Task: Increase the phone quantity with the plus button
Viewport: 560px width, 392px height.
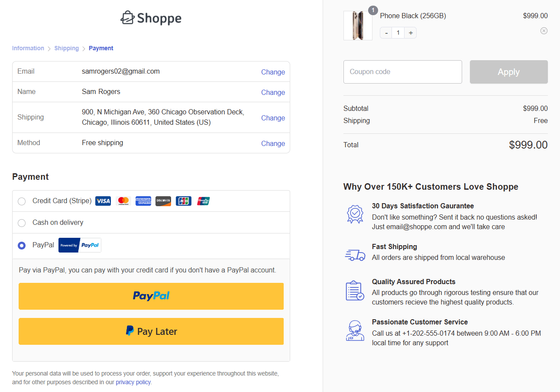Action: click(410, 32)
